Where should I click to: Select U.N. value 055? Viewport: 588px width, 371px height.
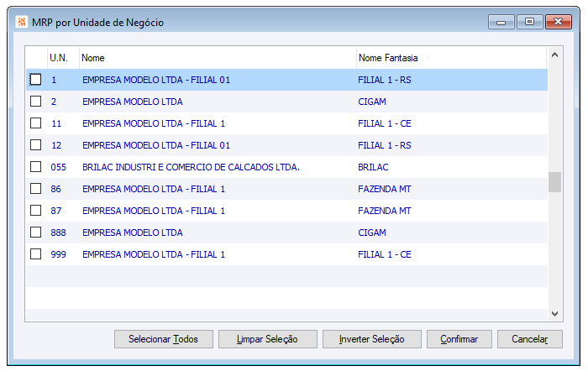(59, 167)
